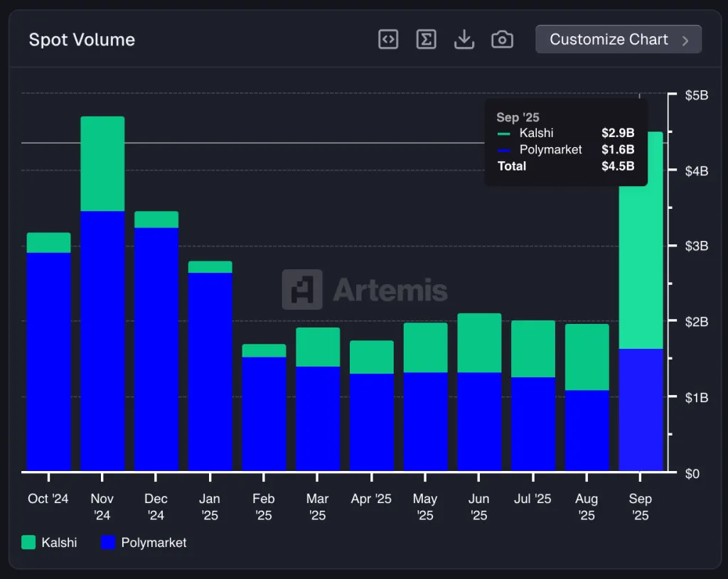Screen dimensions: 728x579
Task: Click the sigma summation icon
Action: tap(426, 40)
